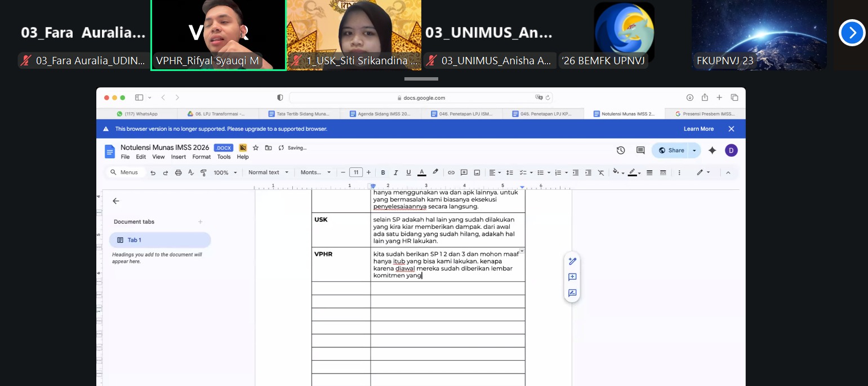Open the checklist dropdown

pos(526,172)
